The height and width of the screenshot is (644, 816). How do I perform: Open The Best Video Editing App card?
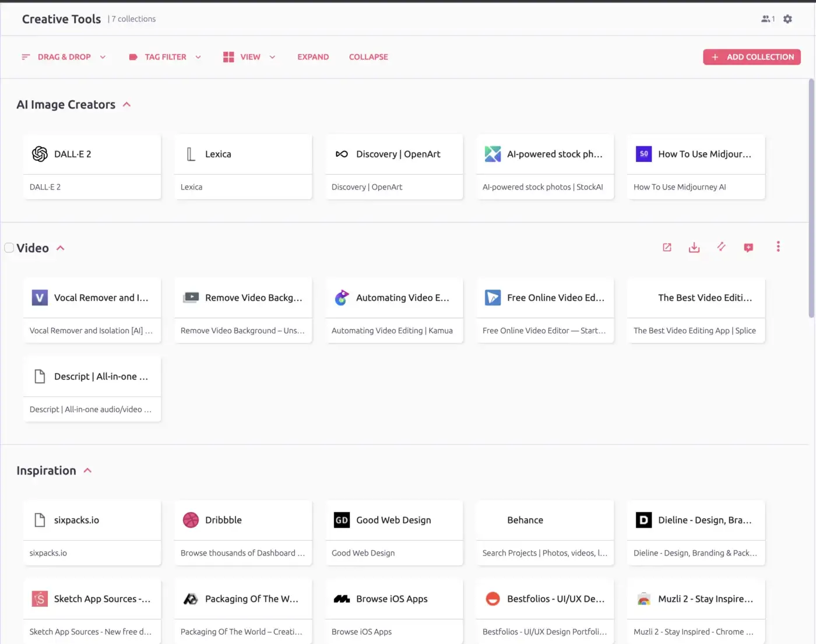[x=696, y=310]
